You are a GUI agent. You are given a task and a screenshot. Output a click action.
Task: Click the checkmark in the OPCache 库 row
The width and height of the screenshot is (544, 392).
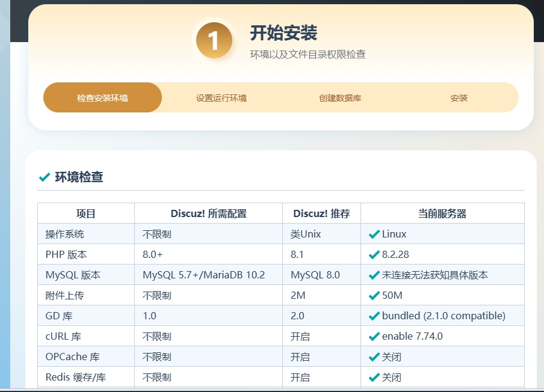click(374, 357)
